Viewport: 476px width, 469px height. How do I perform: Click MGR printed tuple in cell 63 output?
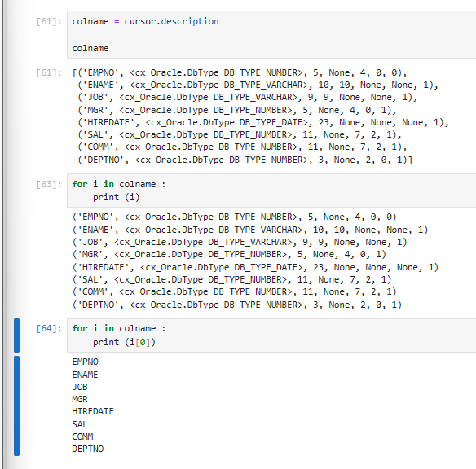(x=229, y=254)
